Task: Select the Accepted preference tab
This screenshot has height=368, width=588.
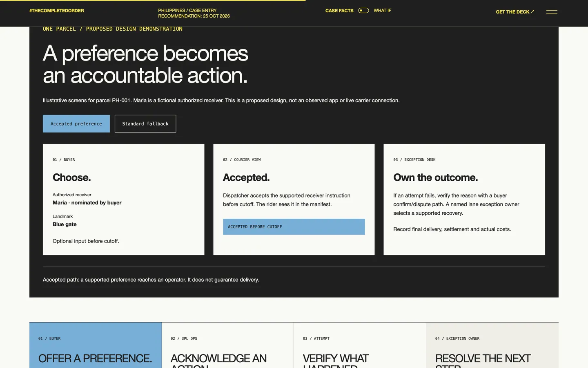Action: click(76, 123)
